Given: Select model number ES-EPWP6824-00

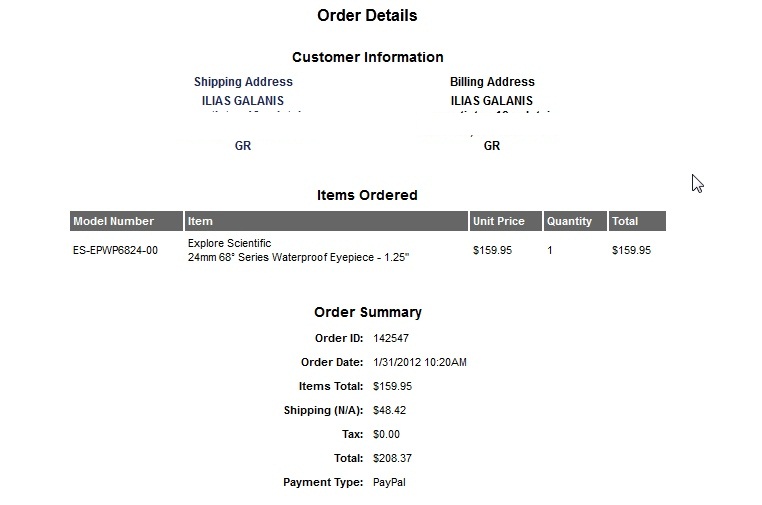Looking at the screenshot, I should 115,250.
